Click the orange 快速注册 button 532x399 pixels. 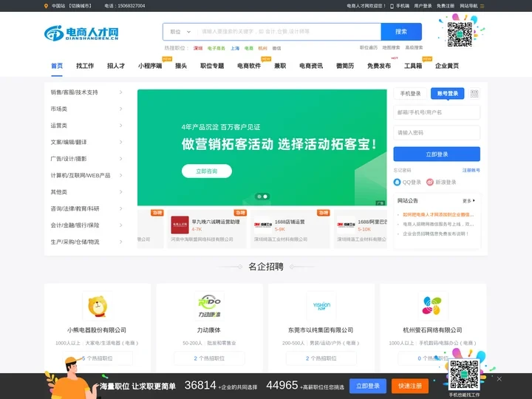[410, 386]
